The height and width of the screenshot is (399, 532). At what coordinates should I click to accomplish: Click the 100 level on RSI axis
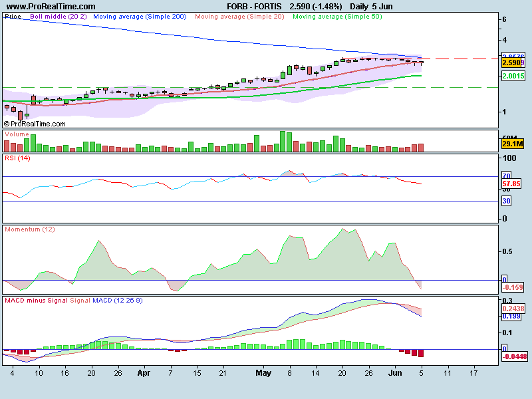click(509, 158)
